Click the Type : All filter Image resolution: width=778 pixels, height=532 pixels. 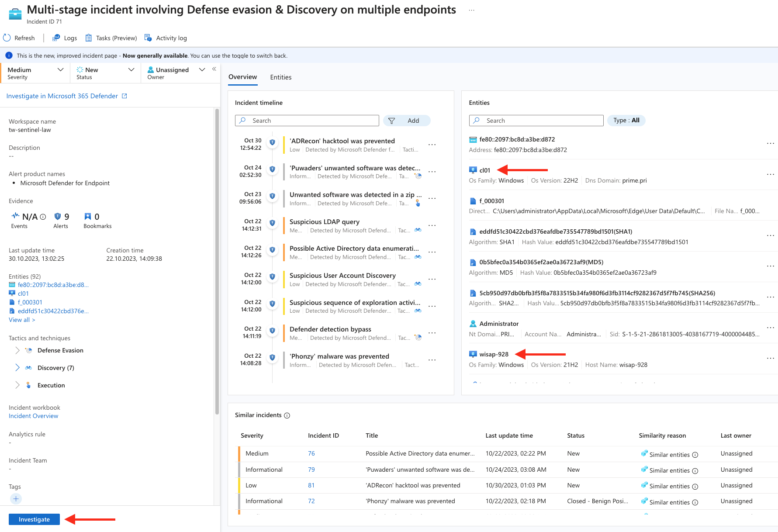(x=626, y=121)
